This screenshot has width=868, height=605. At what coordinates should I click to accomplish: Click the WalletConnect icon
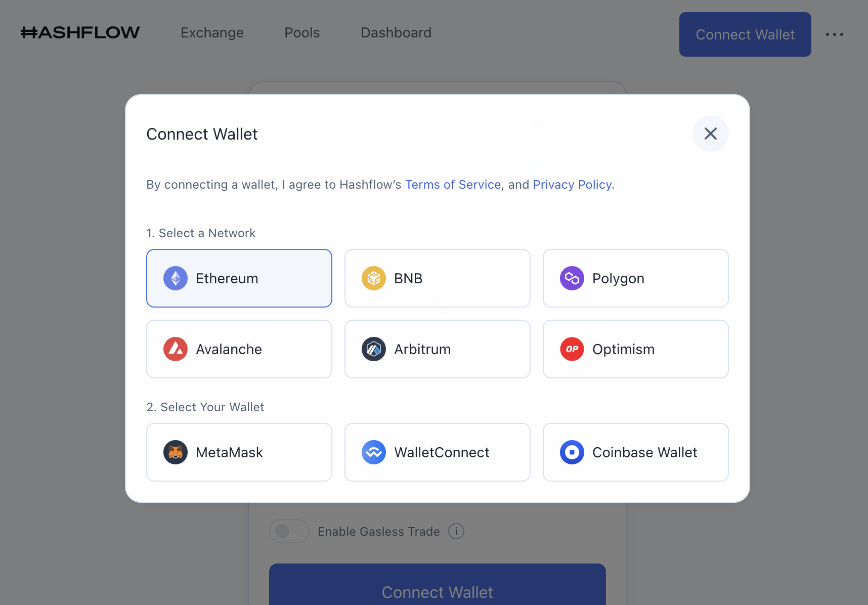coord(373,452)
